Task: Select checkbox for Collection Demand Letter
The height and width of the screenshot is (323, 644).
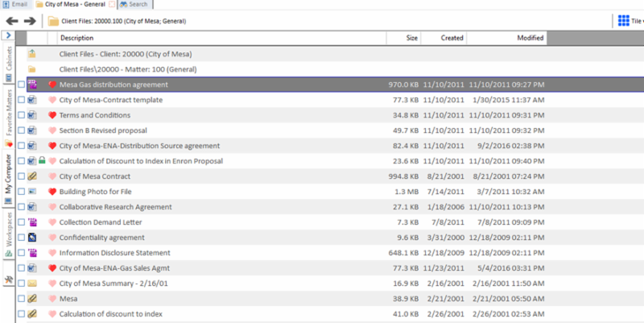Action: (22, 222)
